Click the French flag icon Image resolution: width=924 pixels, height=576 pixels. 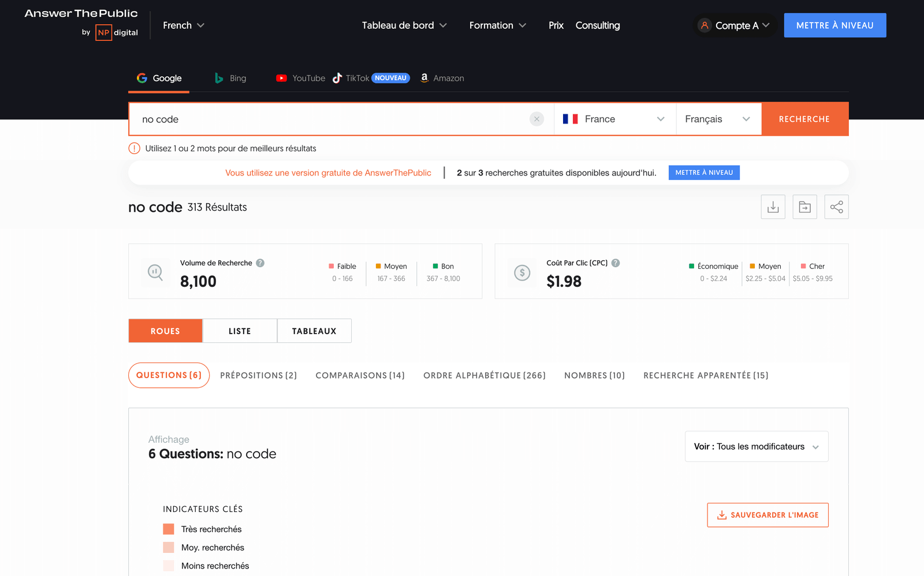pos(571,119)
